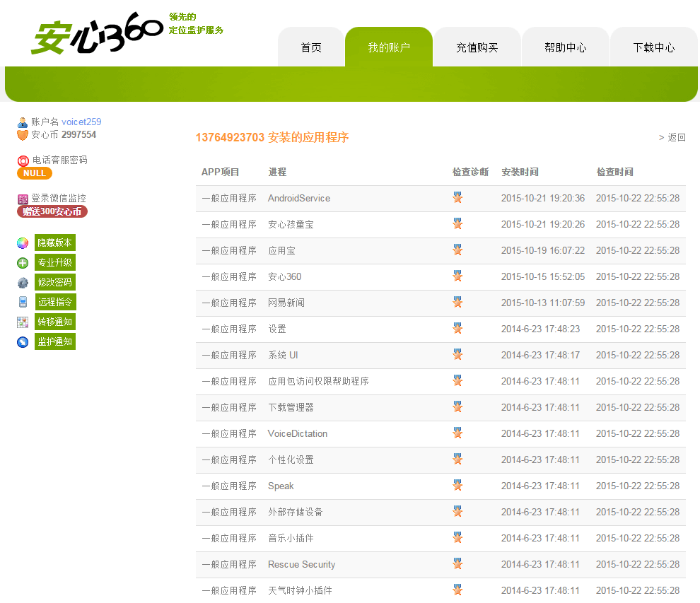Image resolution: width=700 pixels, height=603 pixels.
Task: Click the 登录微信监控 label
Action: point(59,198)
